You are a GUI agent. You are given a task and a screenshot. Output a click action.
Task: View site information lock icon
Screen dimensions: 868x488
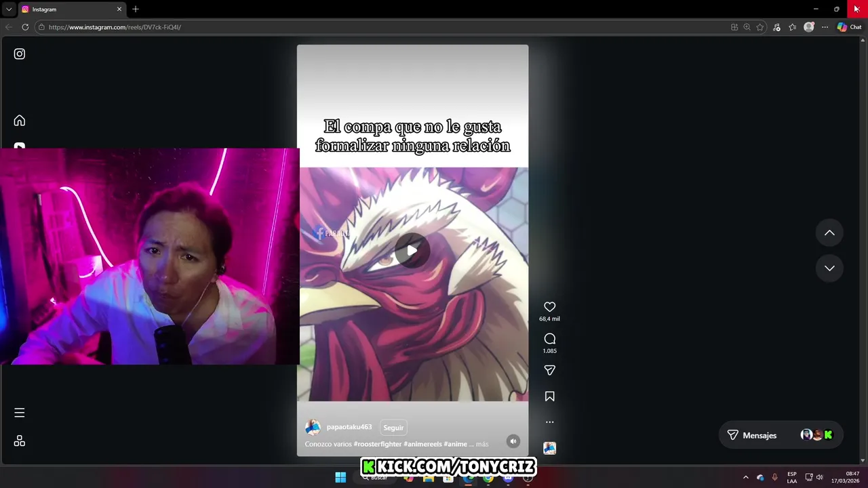point(41,27)
